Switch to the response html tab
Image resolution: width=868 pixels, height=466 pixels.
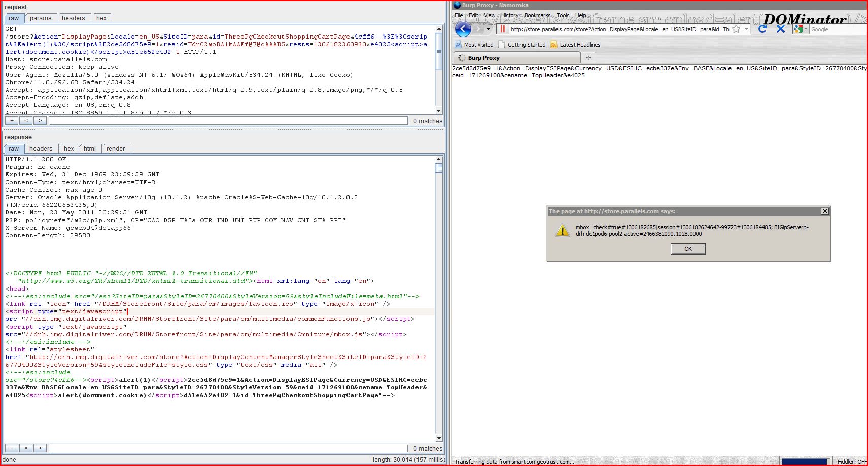pyautogui.click(x=90, y=149)
